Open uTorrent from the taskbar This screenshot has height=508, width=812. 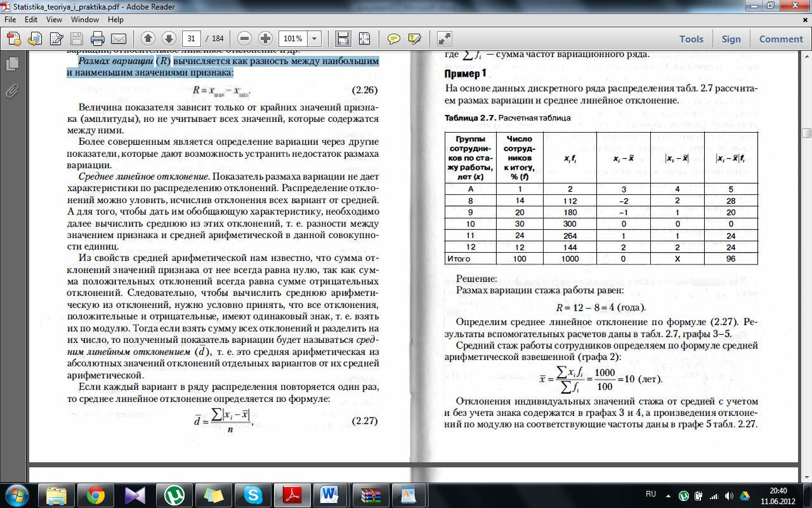click(x=173, y=495)
